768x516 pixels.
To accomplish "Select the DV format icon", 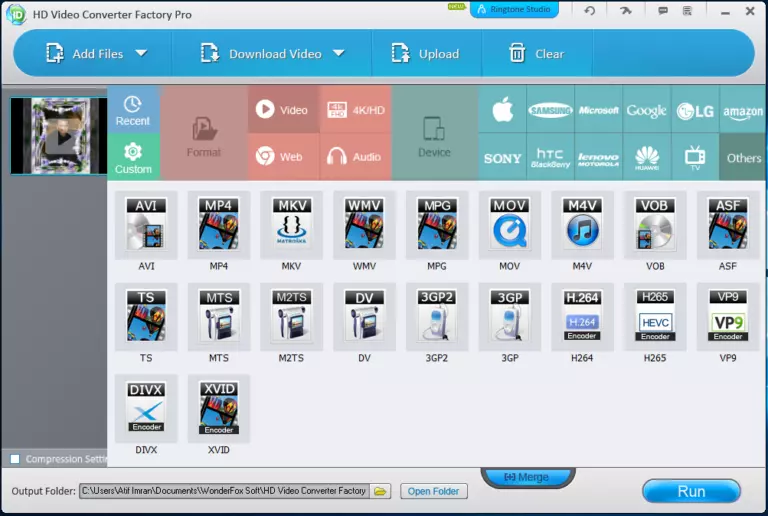I will 364,317.
